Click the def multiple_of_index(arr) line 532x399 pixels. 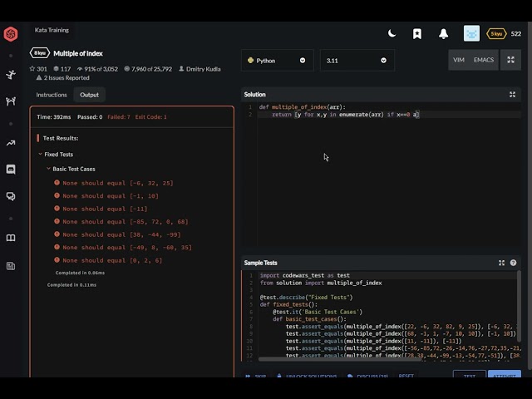[302, 107]
